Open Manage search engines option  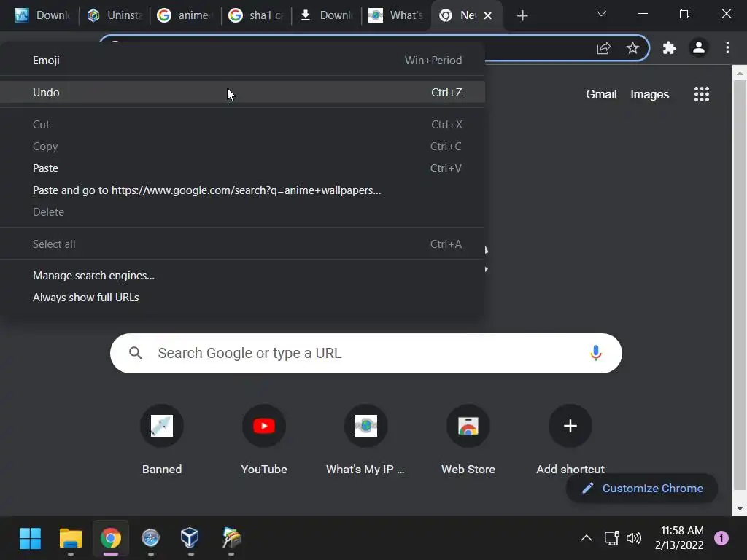tap(242, 275)
